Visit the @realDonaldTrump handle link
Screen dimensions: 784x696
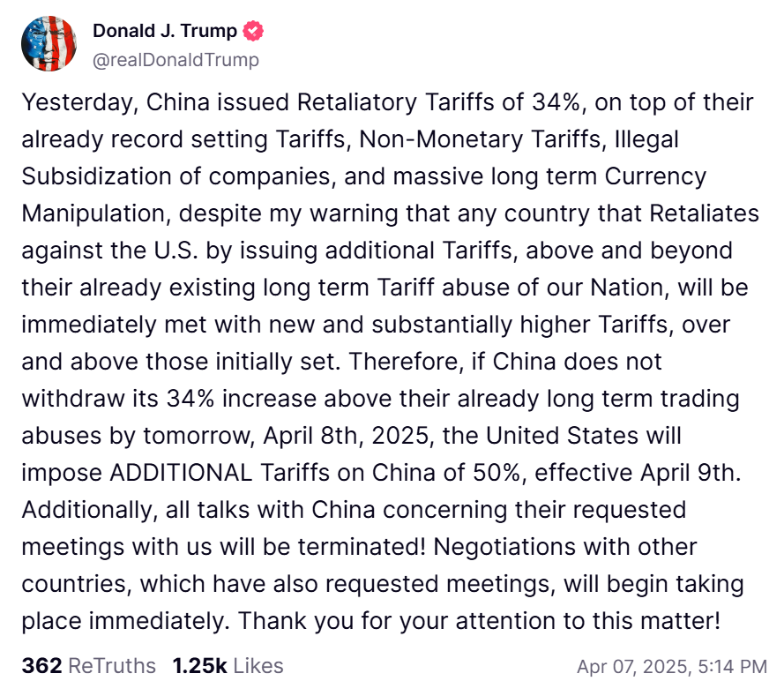(176, 60)
